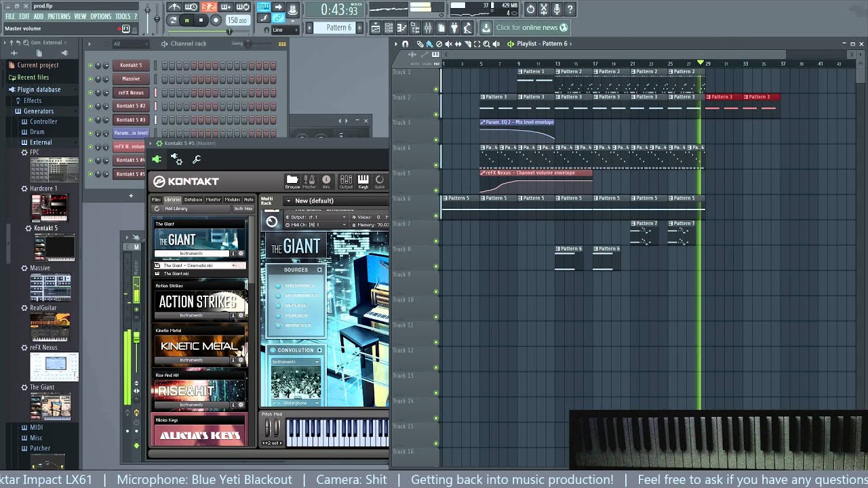Enable wait for input before recording

point(192,7)
